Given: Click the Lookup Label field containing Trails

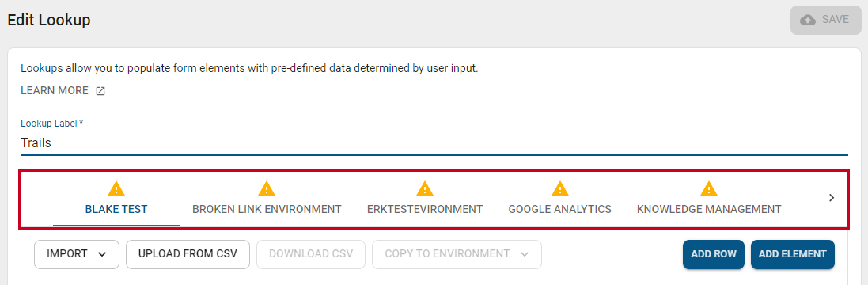Looking at the screenshot, I should [434, 142].
